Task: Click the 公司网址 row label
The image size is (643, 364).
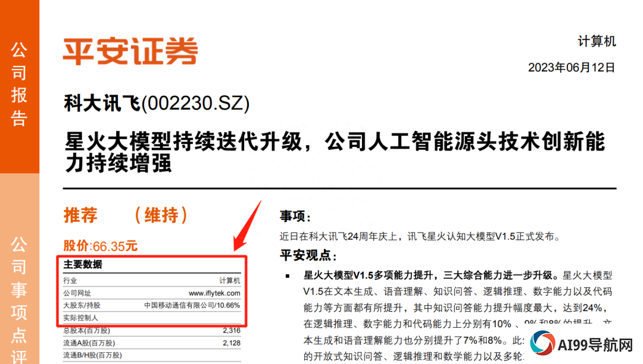Action: point(77,293)
